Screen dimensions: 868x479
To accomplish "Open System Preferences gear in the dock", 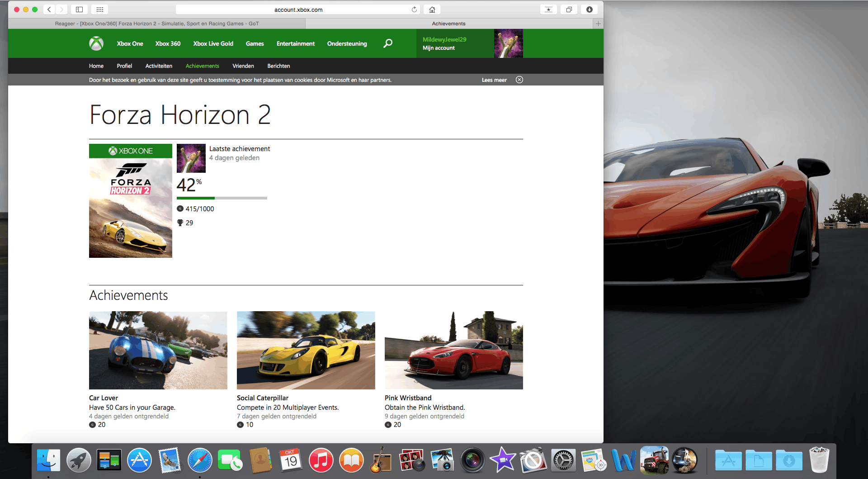I will [x=563, y=460].
